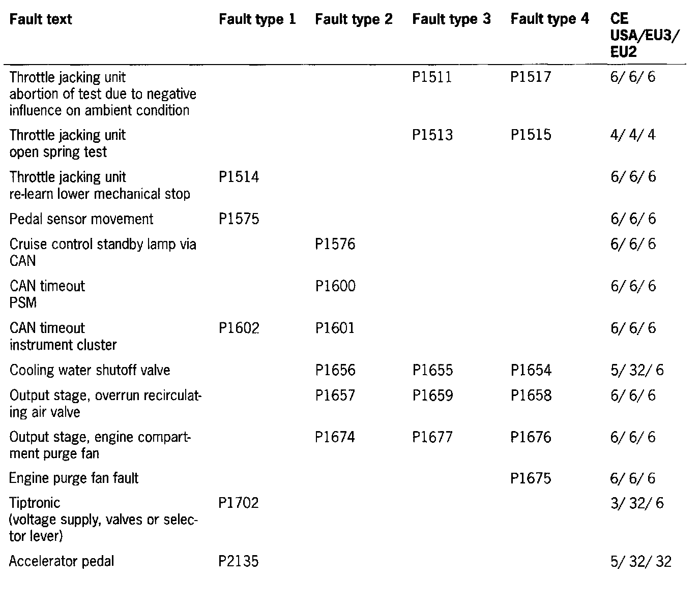
Task: Select the "5/ 32/ 32" CE value
Action: pos(640,562)
